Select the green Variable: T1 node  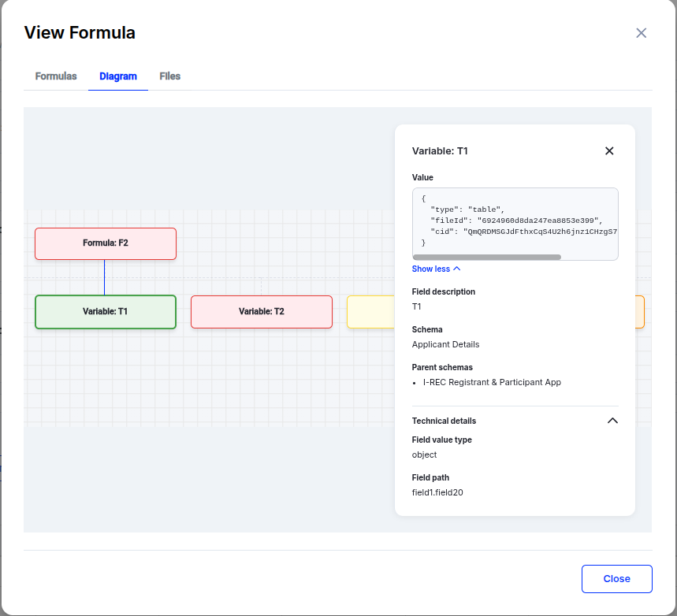tap(106, 312)
